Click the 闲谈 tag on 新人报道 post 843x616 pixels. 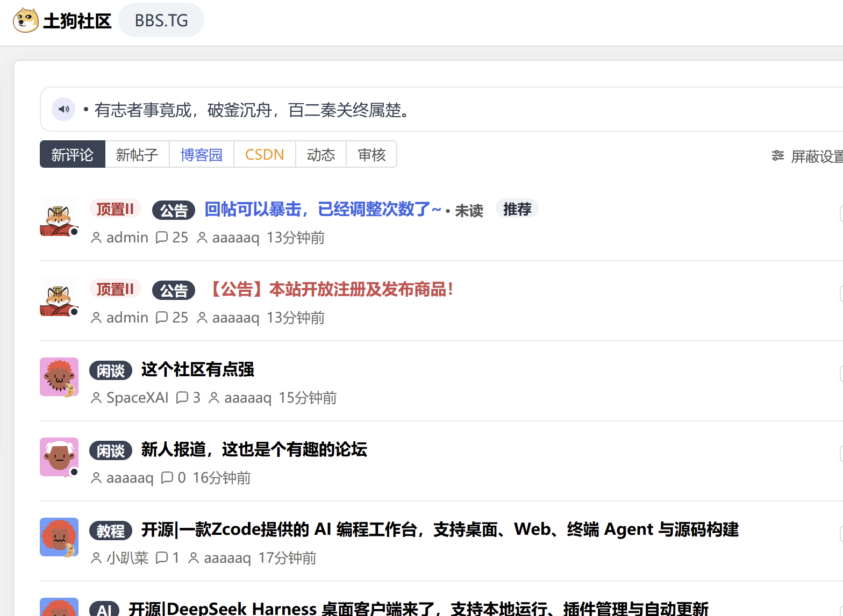pyautogui.click(x=111, y=450)
